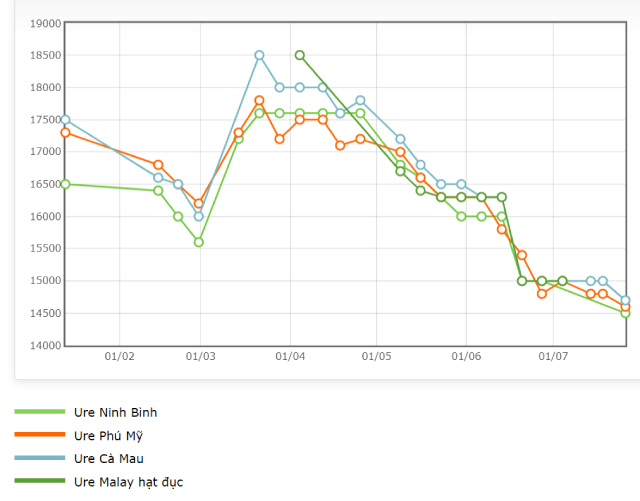
Task: Select the last Cà Mau point at 14700
Action: (x=625, y=300)
